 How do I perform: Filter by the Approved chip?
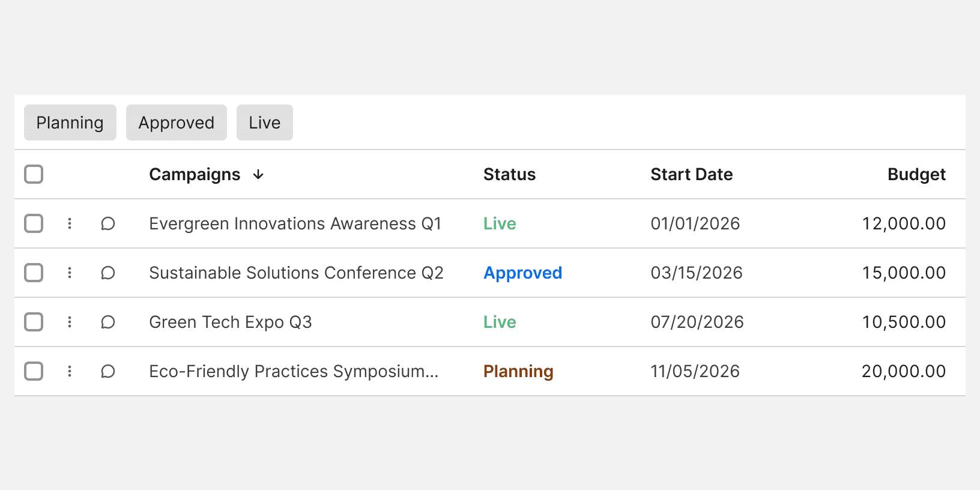click(177, 122)
